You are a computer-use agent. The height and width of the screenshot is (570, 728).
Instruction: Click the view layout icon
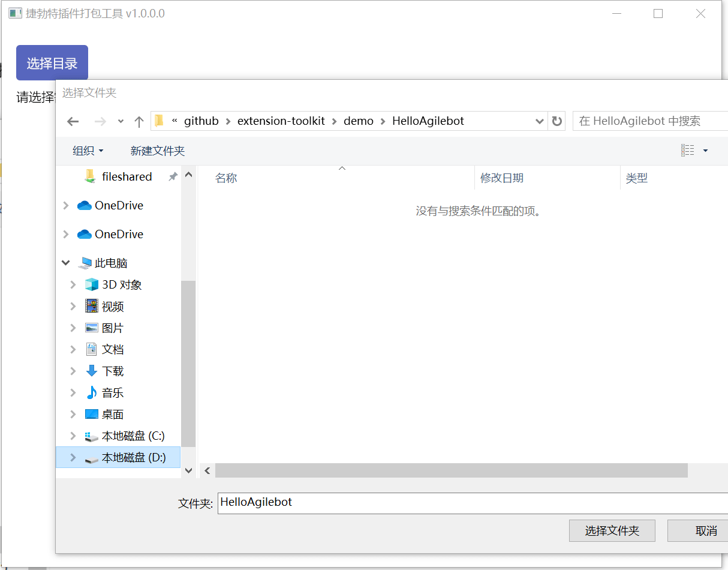click(687, 151)
